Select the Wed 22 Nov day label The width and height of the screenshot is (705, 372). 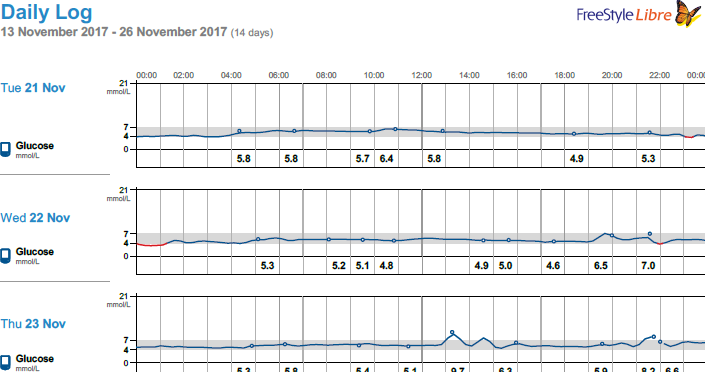(x=35, y=218)
